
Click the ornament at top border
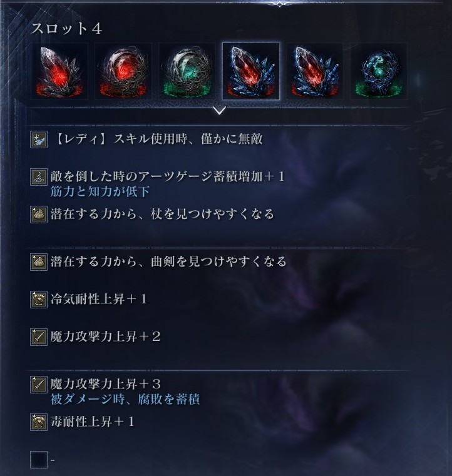(x=279, y=4)
